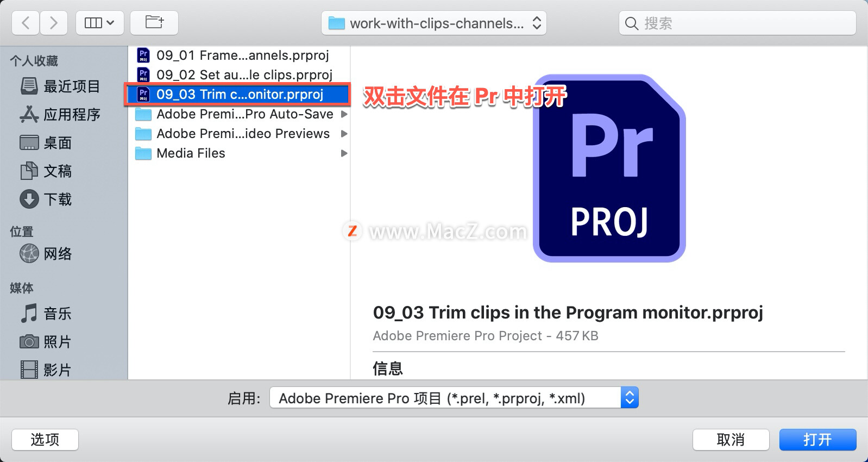Open the Media Files folder
868x462 pixels.
pyautogui.click(x=239, y=153)
